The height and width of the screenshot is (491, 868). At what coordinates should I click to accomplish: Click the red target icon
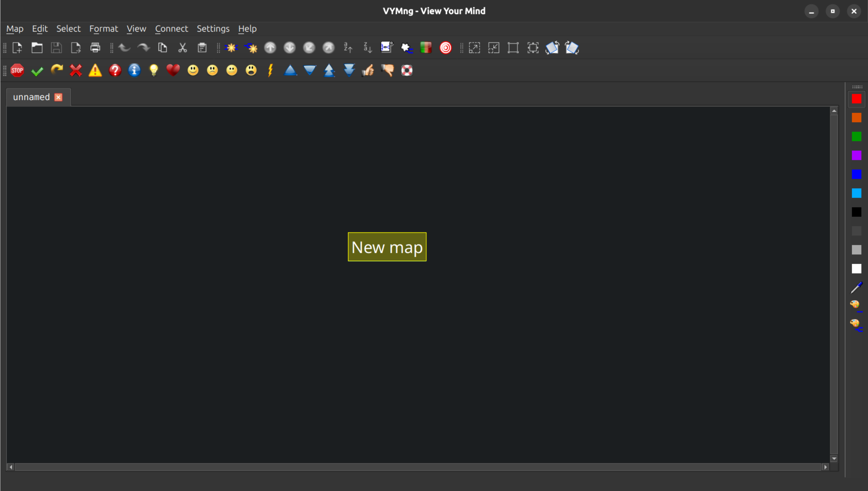(445, 48)
